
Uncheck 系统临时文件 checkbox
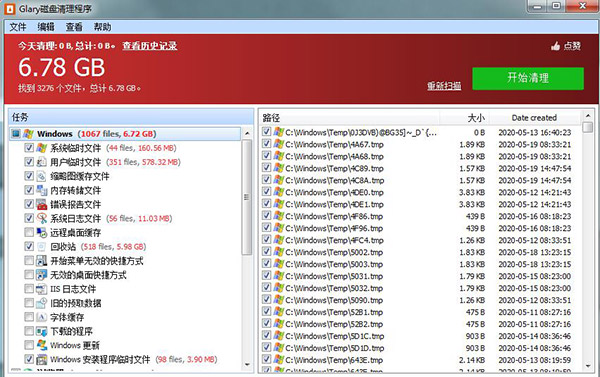coord(29,148)
